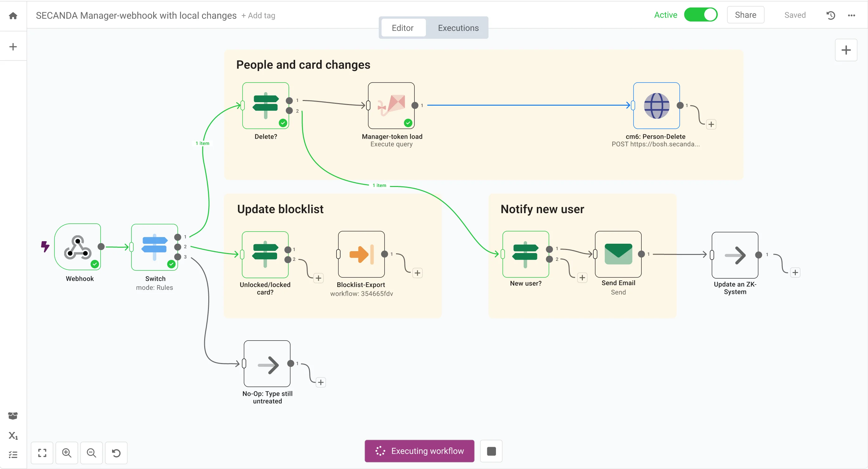Select the Blocklist-Export sub-workflow node
Viewport: 868px width, 469px height.
tap(361, 255)
